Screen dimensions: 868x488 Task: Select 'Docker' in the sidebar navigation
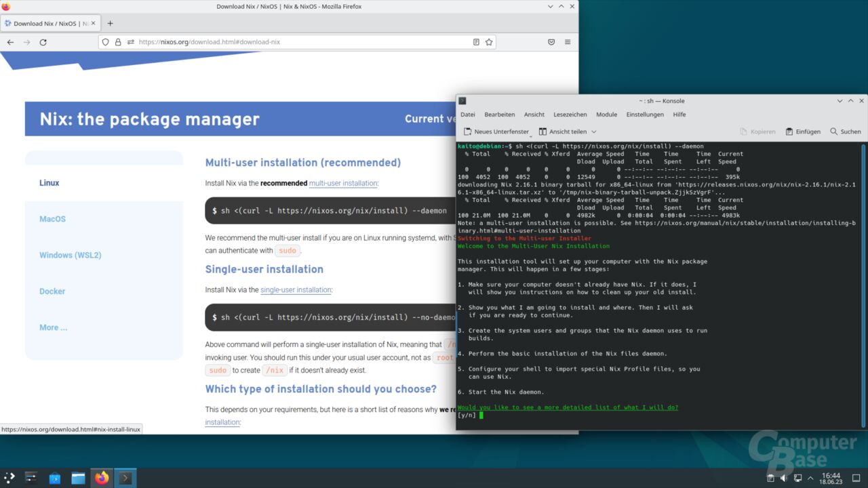[x=52, y=291]
